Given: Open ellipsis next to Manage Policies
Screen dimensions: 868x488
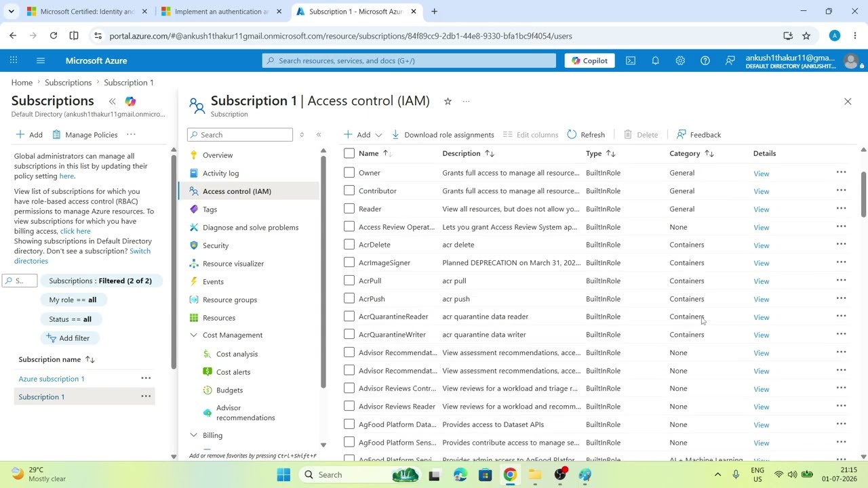Looking at the screenshot, I should 131,134.
